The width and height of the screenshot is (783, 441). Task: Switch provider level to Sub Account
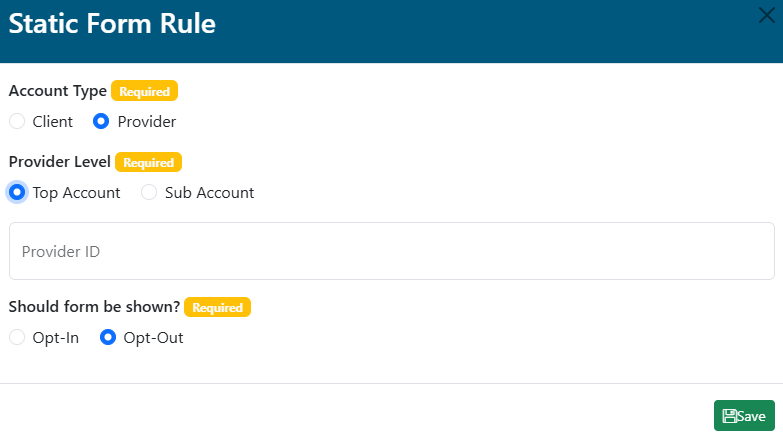149,192
